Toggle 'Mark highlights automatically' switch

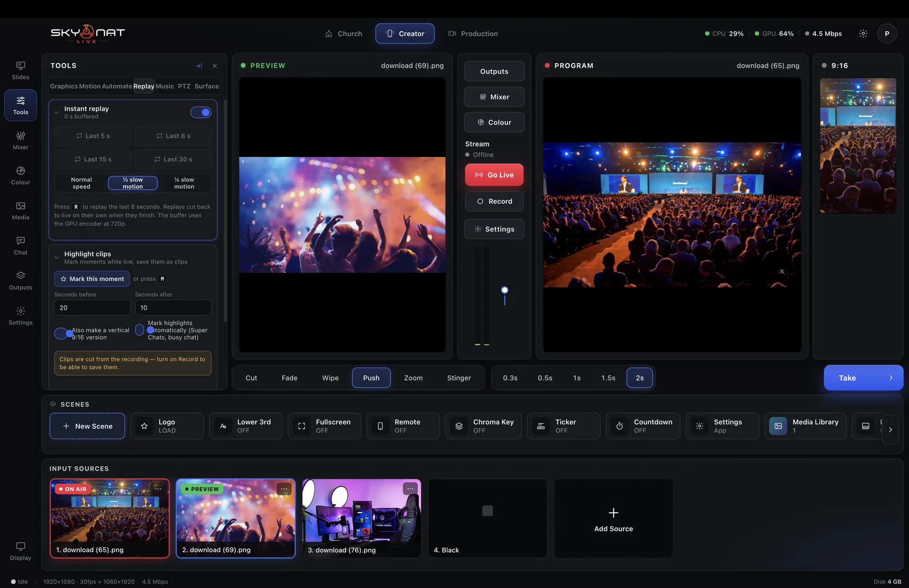[144, 330]
